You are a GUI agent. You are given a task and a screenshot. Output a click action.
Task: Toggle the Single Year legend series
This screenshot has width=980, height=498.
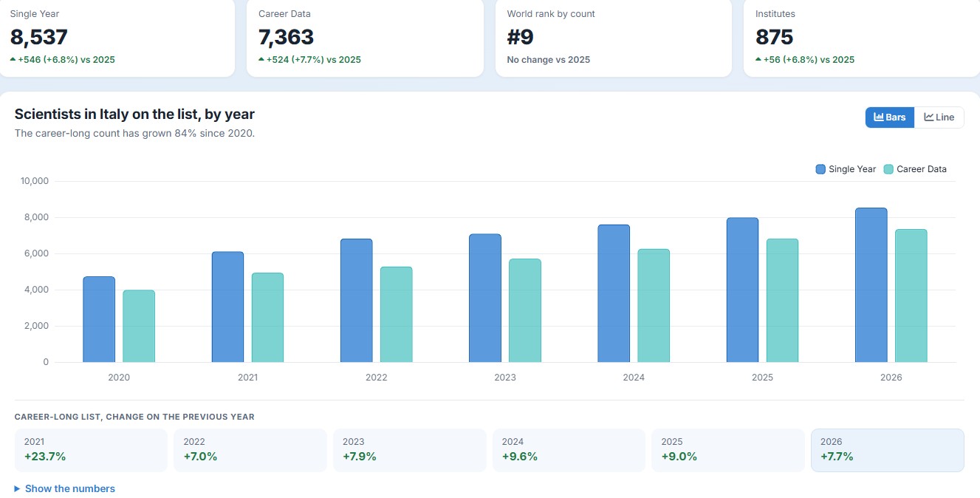point(846,169)
